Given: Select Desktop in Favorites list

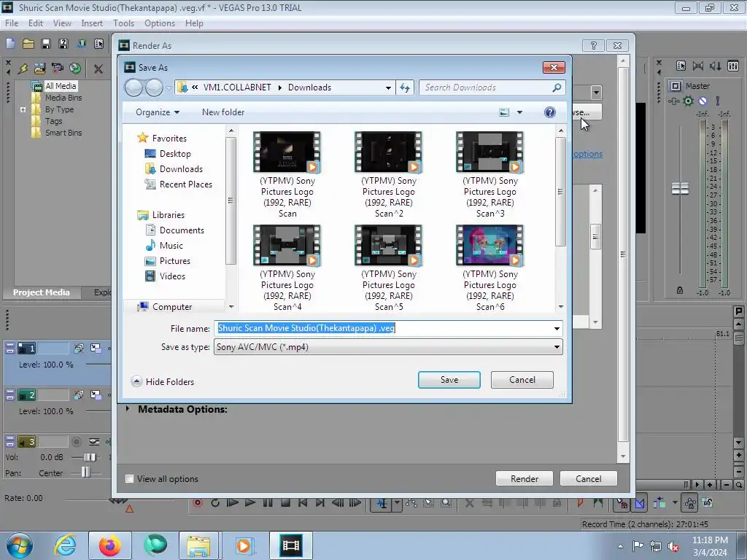Looking at the screenshot, I should point(175,154).
